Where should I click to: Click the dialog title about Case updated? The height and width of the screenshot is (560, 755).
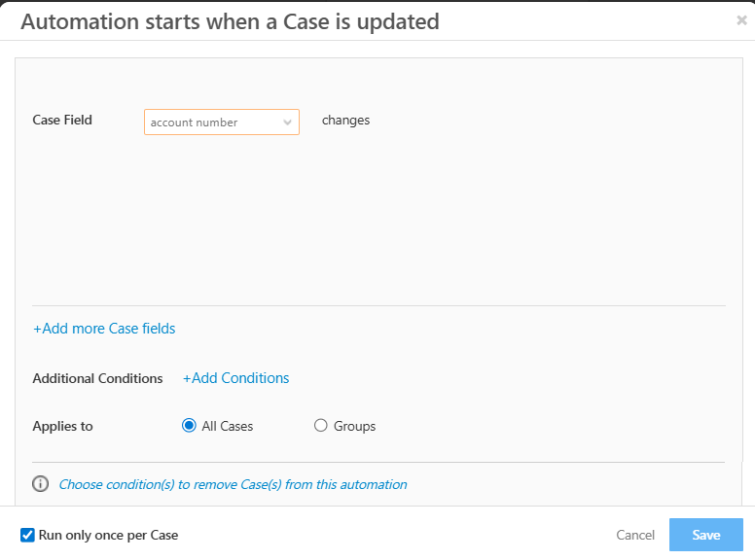[x=230, y=21]
